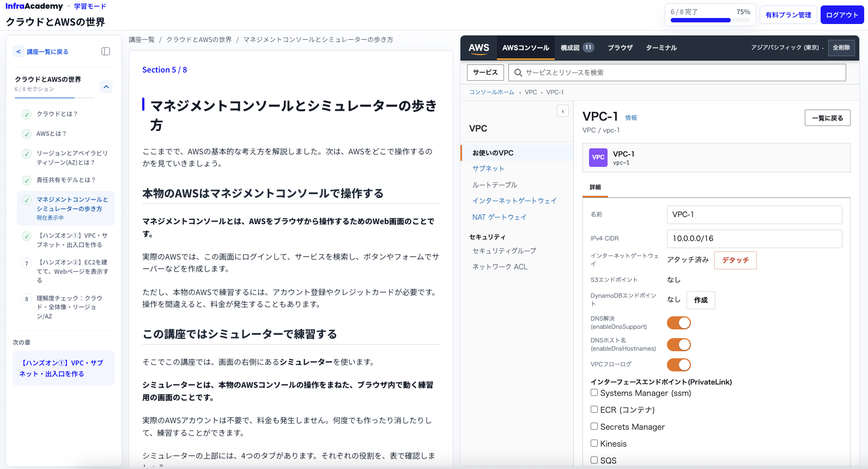This screenshot has height=469, width=868.
Task: Click the サービス button
Action: [x=485, y=73]
